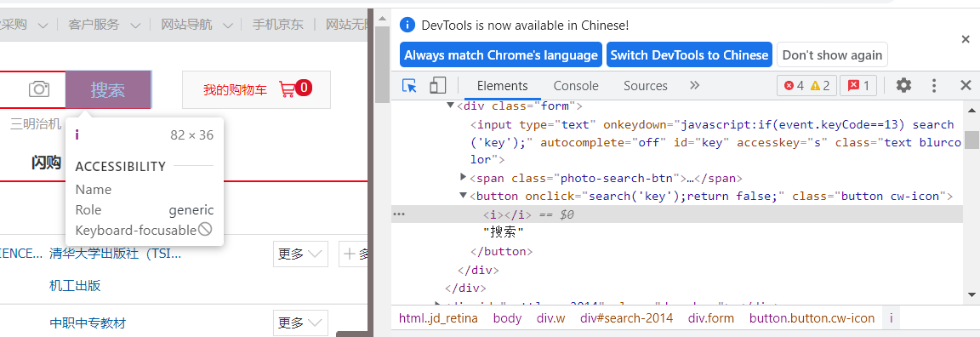Image resolution: width=980 pixels, height=337 pixels.
Task: Dismiss the DevTools language notification bar
Action: pos(965,39)
